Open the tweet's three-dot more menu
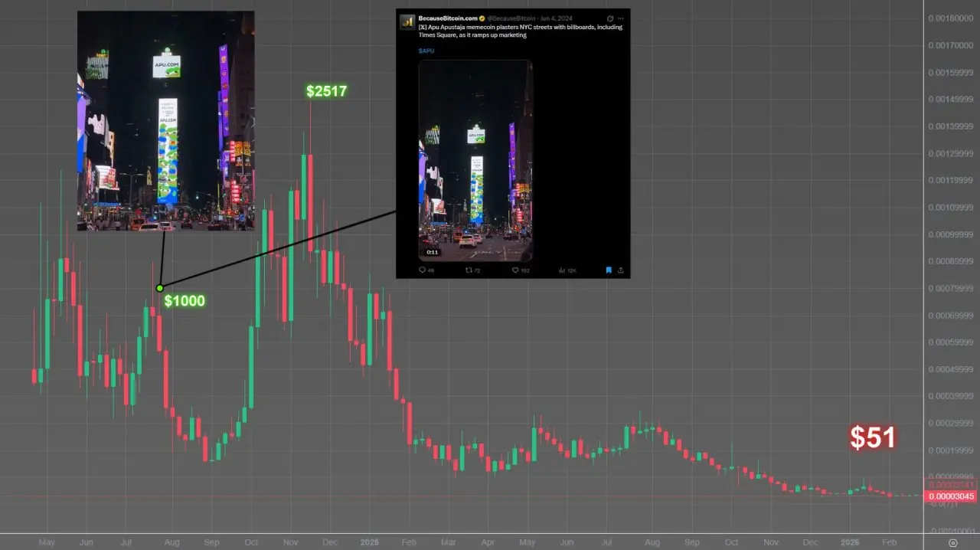 tap(620, 18)
